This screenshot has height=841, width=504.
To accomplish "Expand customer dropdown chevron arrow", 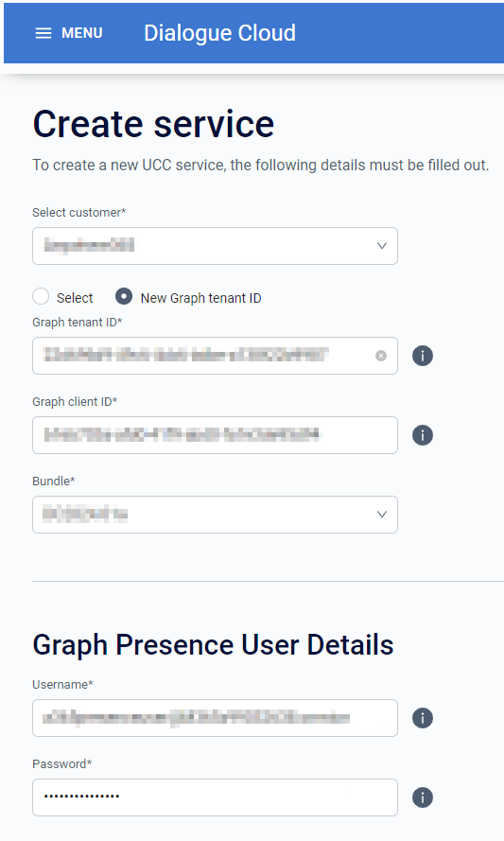I will [x=382, y=246].
